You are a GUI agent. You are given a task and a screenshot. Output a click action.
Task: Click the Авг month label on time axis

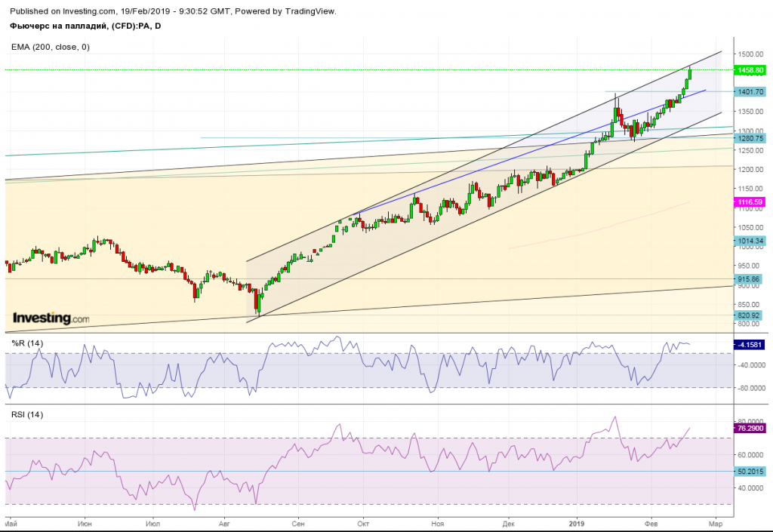click(223, 523)
